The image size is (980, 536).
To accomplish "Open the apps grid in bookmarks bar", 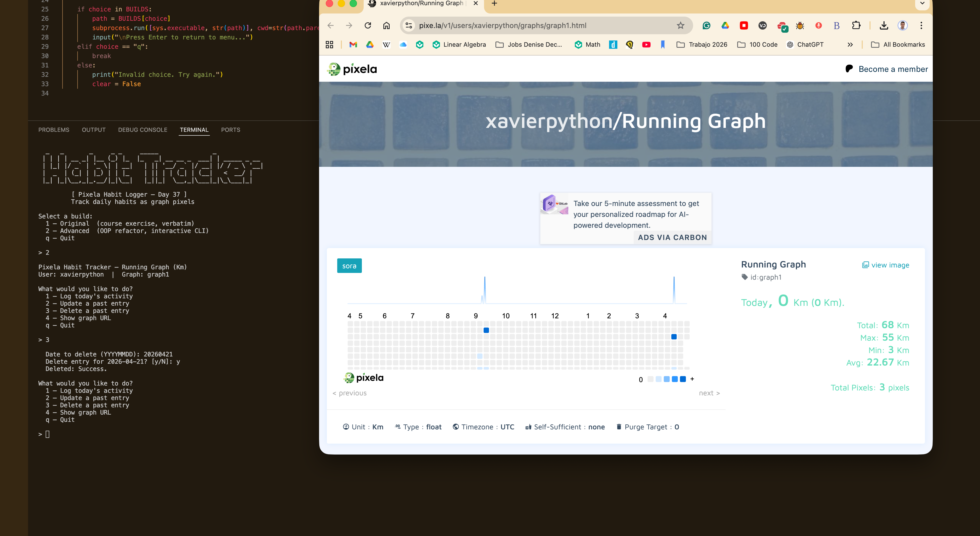I will pyautogui.click(x=329, y=45).
